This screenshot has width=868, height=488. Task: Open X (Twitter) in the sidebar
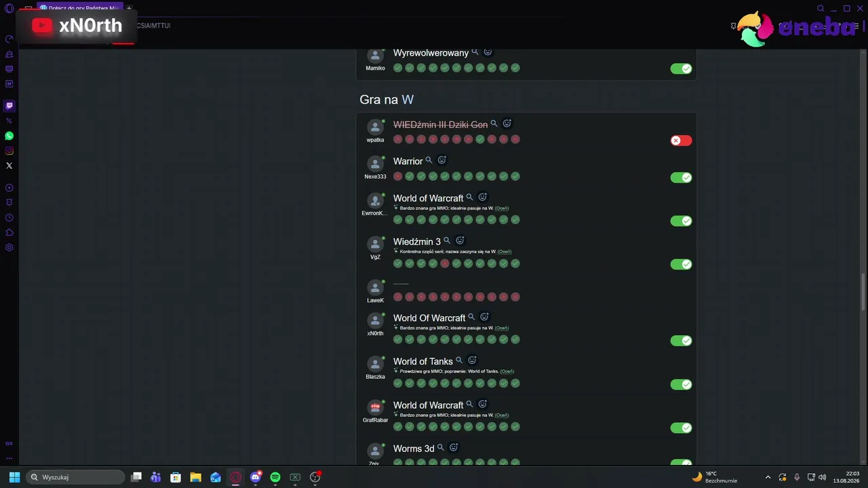[x=9, y=166]
